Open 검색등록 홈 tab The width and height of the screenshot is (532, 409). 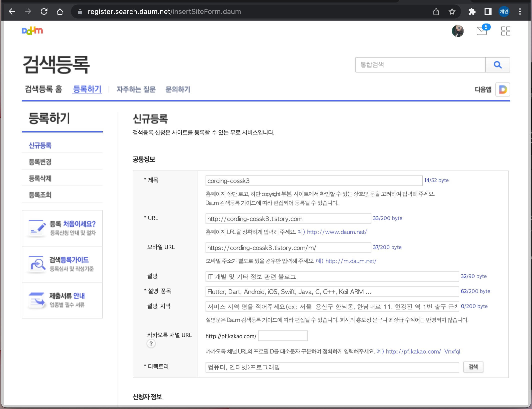[x=44, y=89]
